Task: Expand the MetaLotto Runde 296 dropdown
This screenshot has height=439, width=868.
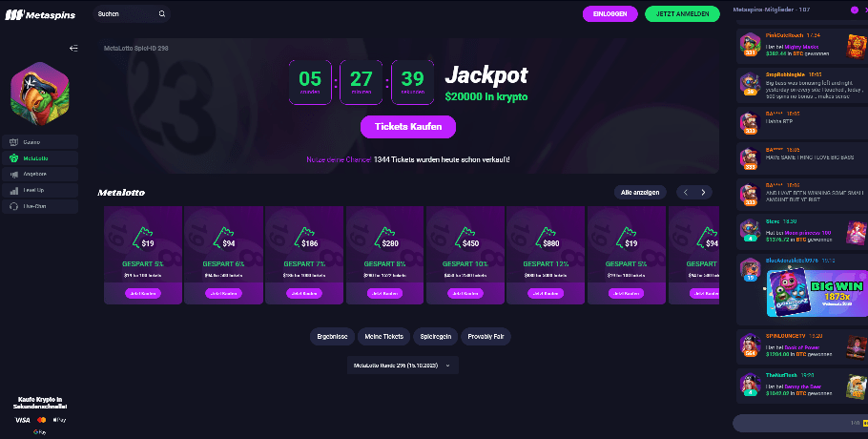Action: [x=404, y=366]
